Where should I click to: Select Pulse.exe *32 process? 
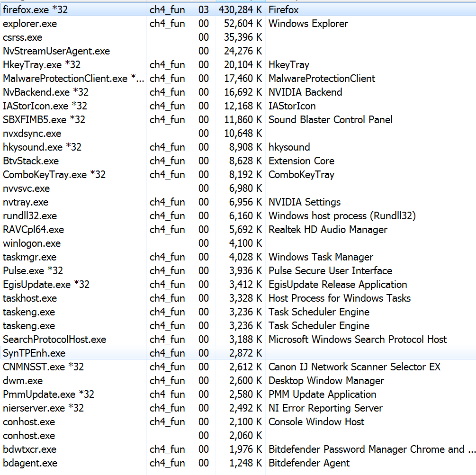pos(33,271)
